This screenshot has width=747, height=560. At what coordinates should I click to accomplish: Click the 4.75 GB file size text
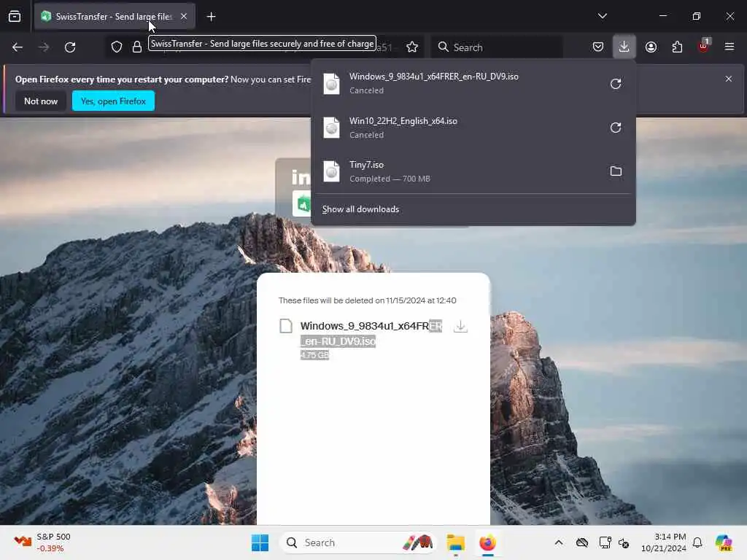click(x=314, y=355)
